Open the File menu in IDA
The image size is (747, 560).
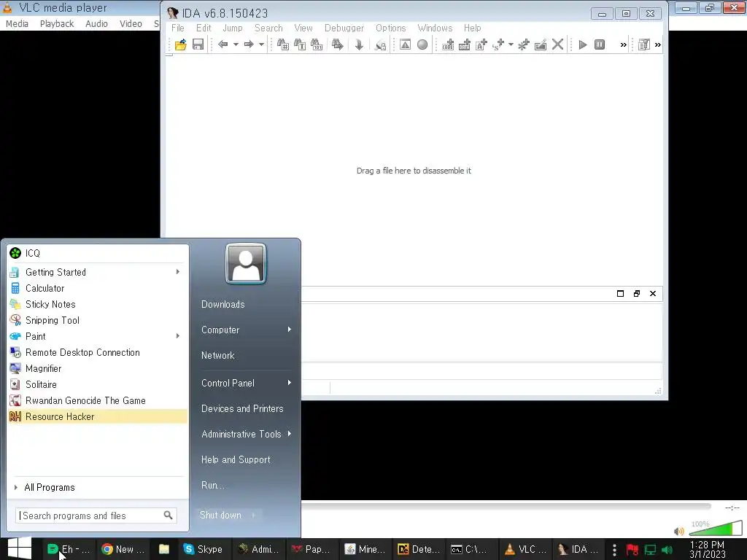178,28
